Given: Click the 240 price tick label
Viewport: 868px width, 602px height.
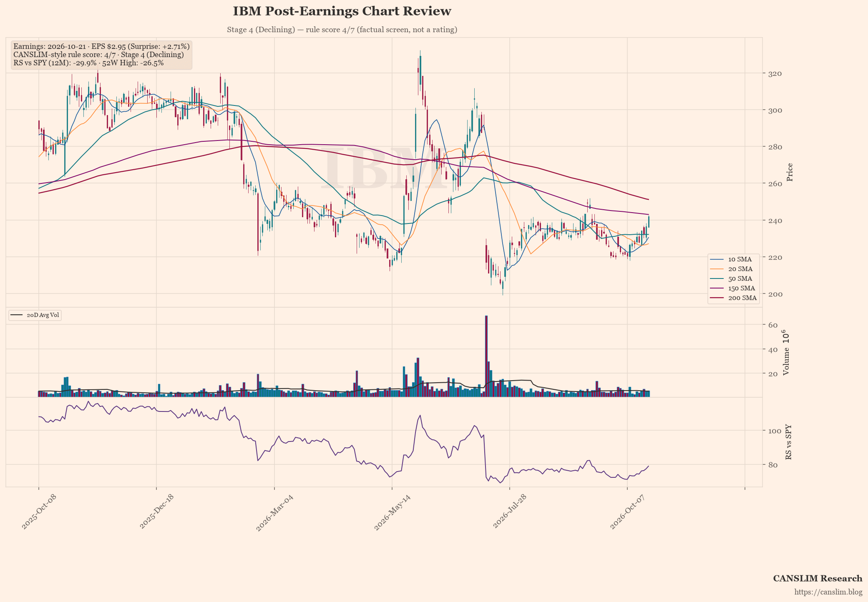Looking at the screenshot, I should (x=775, y=221).
